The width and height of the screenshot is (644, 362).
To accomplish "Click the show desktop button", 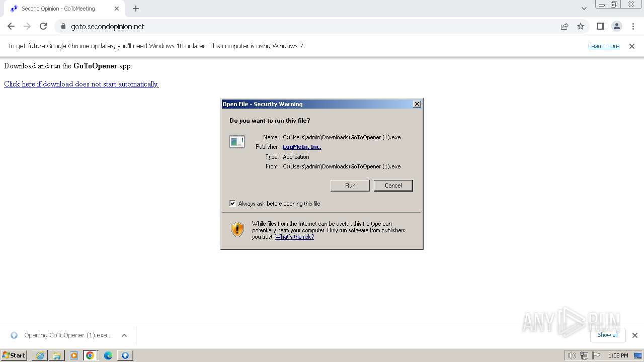I will coord(638,355).
